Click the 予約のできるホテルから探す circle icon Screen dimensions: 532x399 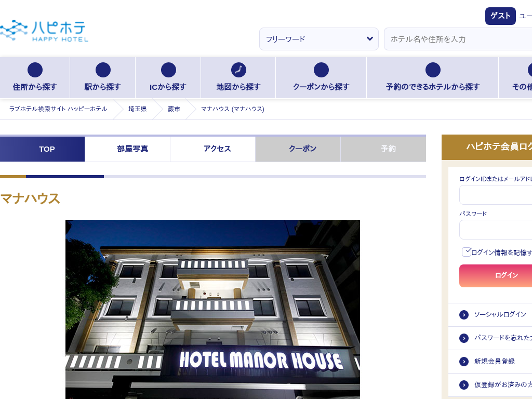(x=433, y=70)
